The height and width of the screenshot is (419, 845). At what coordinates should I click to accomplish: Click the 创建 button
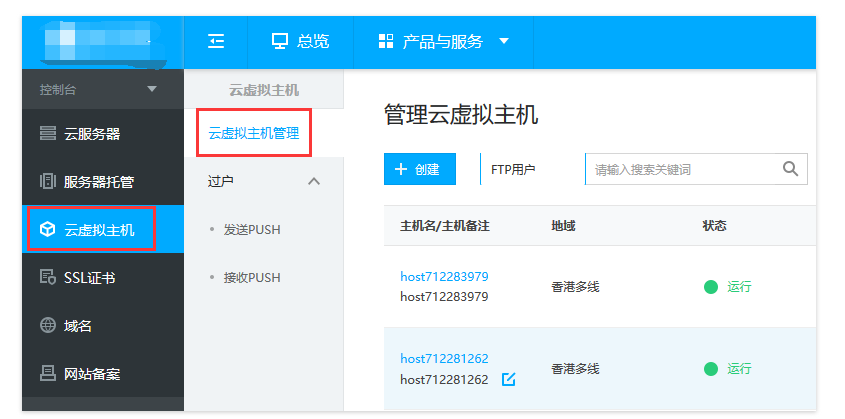click(x=420, y=169)
